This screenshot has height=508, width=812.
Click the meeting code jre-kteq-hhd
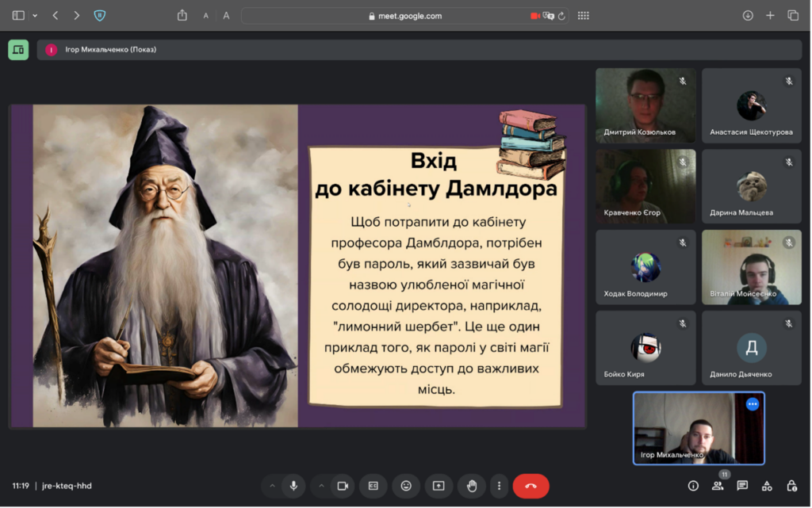tap(67, 486)
